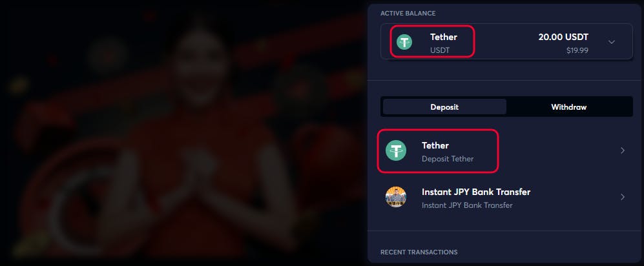The image size is (644, 266).
Task: Open the Instant JPY Bank Transfer chevron
Action: pyautogui.click(x=623, y=197)
